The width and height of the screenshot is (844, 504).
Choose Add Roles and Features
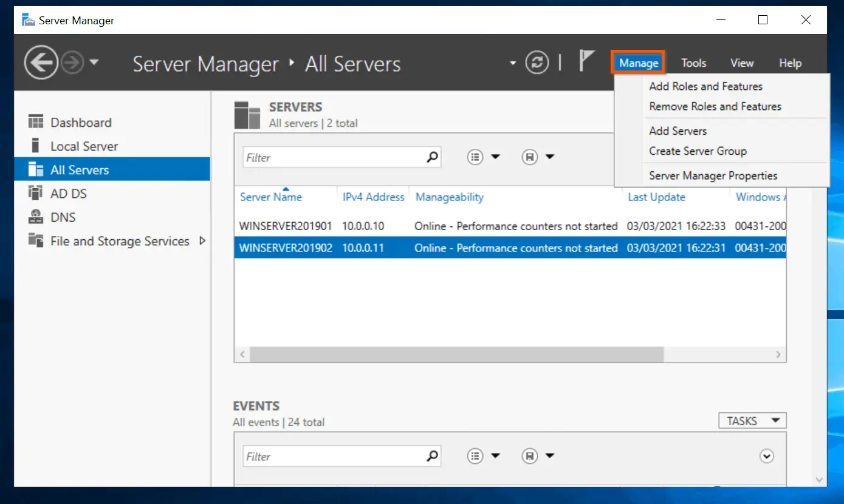tap(705, 86)
